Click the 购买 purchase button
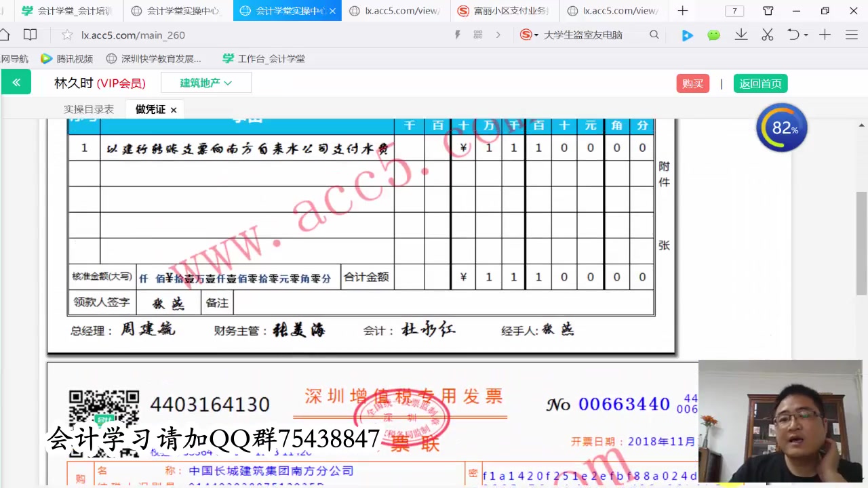 (x=692, y=83)
